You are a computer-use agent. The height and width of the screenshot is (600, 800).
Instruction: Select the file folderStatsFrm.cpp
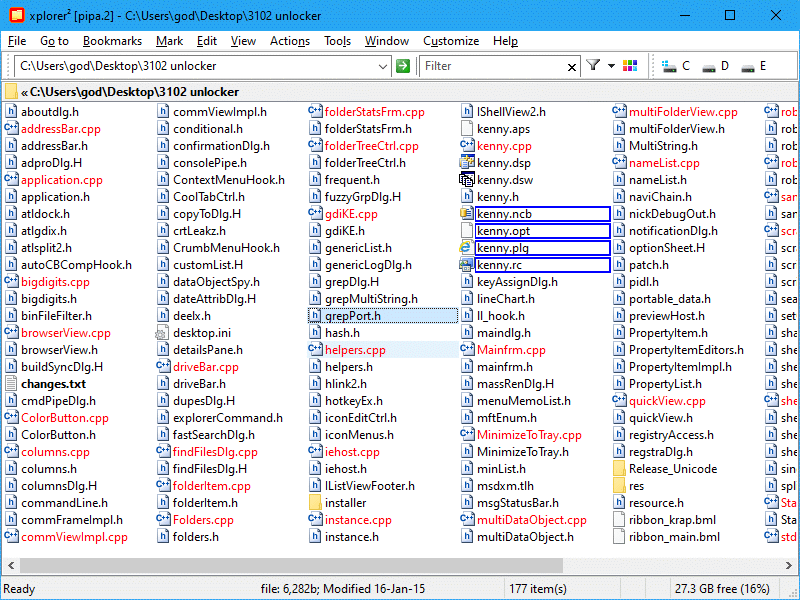point(374,112)
